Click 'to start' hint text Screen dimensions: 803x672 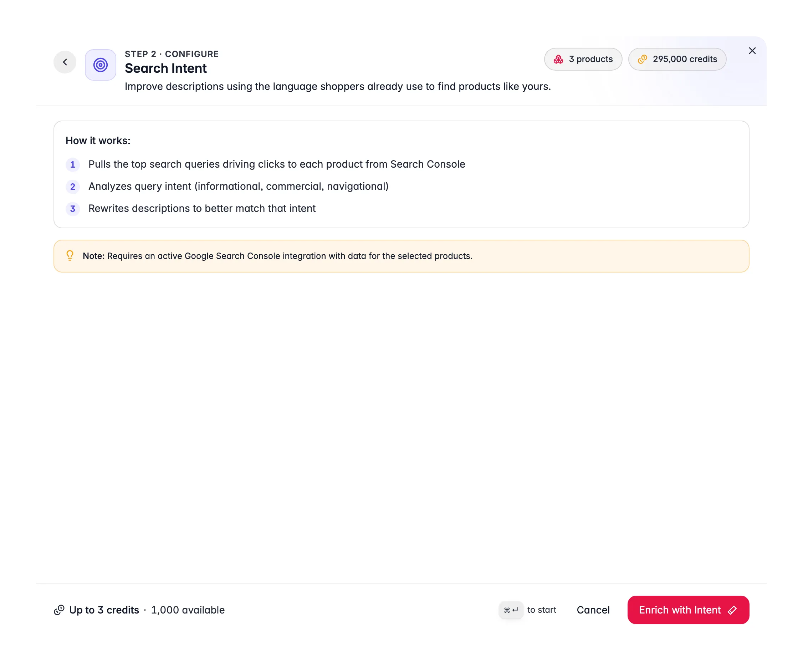point(541,610)
